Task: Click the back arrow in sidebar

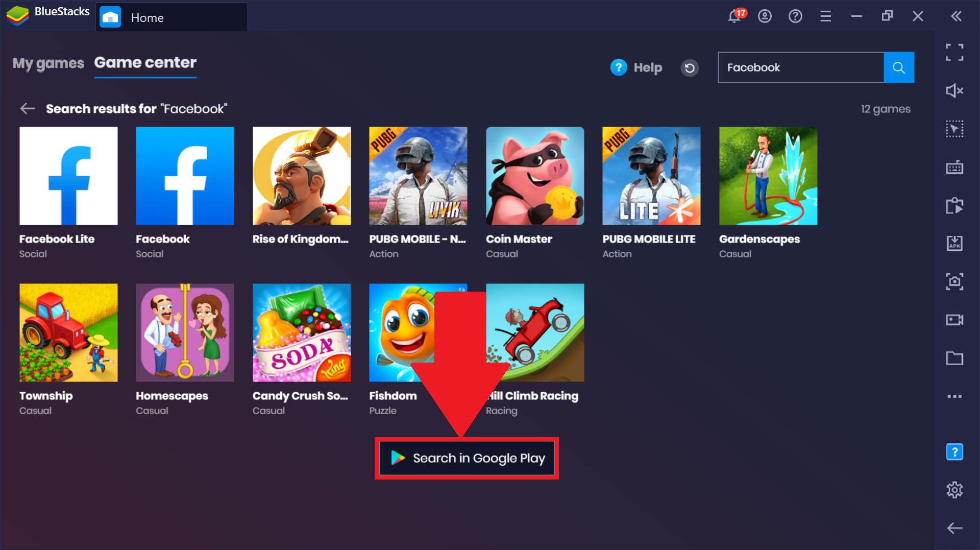Action: 954,528
